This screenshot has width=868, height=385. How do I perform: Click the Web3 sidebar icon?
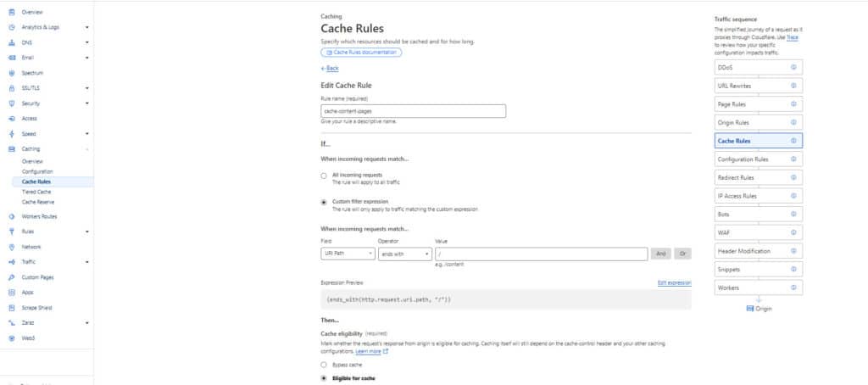pyautogui.click(x=12, y=338)
